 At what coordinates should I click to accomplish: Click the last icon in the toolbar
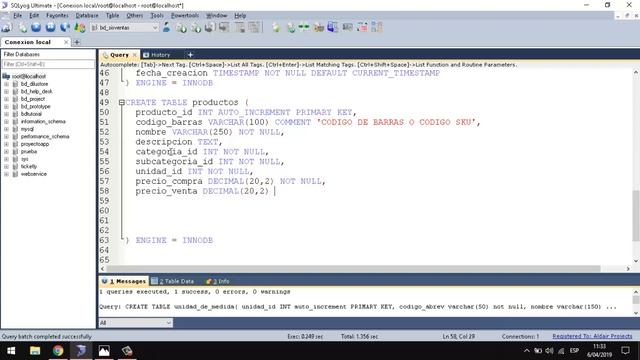[377, 27]
